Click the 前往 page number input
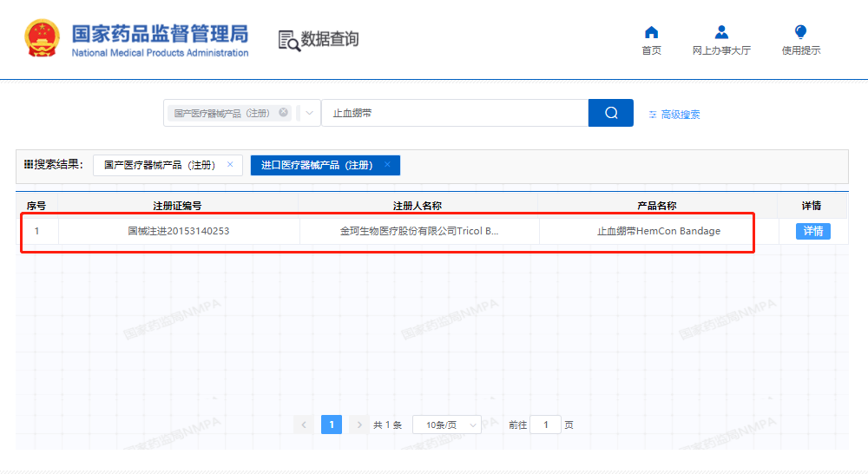Screen dimensions: 868x474 545,425
